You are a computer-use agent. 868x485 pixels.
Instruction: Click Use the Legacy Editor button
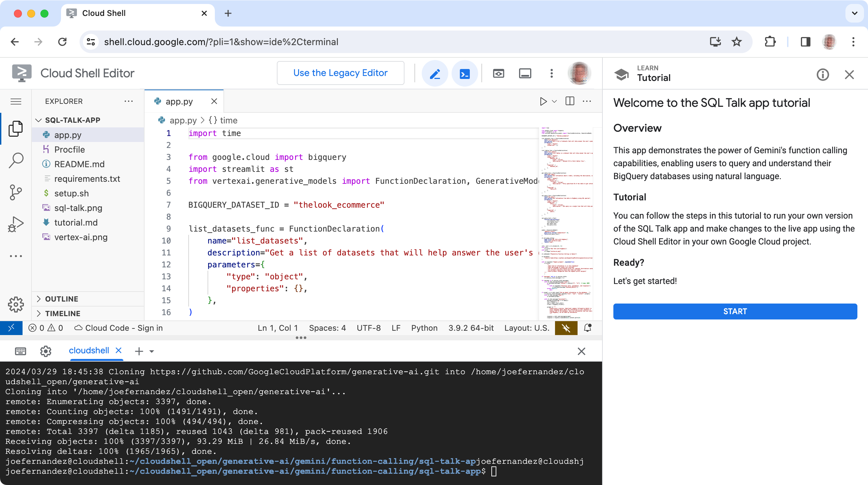(341, 73)
